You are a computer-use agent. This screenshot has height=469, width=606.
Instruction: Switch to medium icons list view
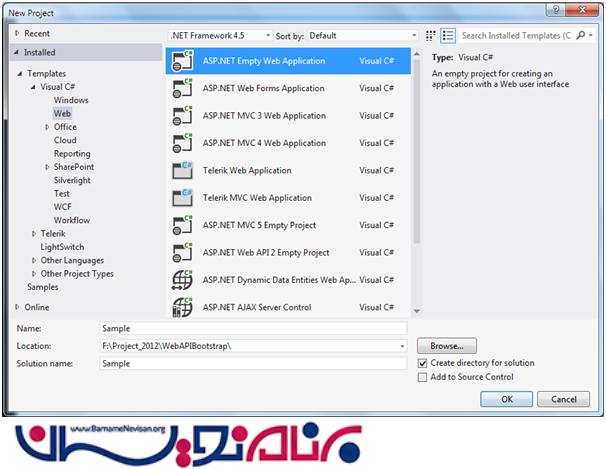point(448,36)
